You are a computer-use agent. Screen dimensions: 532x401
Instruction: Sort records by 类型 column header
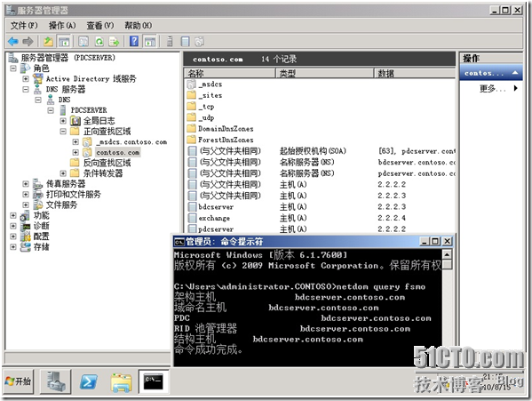coord(325,73)
